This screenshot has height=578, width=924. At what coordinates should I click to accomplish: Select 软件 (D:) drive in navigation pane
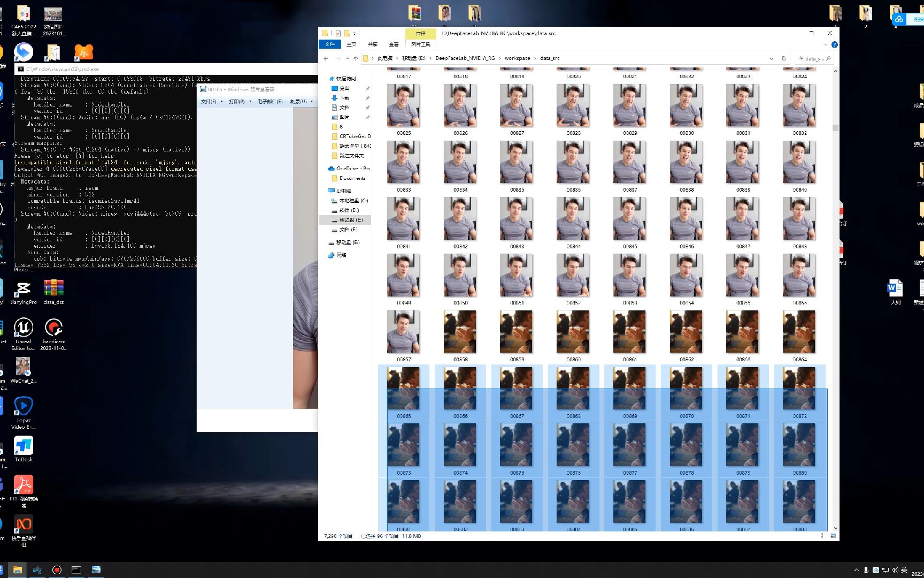(349, 210)
